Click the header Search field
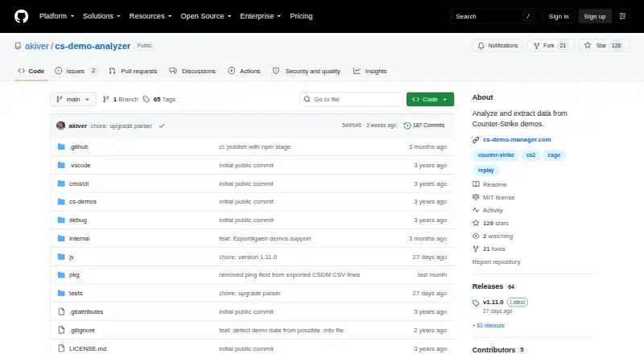This screenshot has width=644, height=354. [x=494, y=16]
